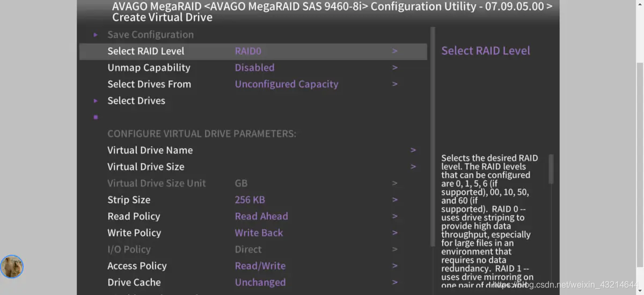Image resolution: width=644 pixels, height=295 pixels.
Task: Change the Read Ahead value
Action: [261, 217]
